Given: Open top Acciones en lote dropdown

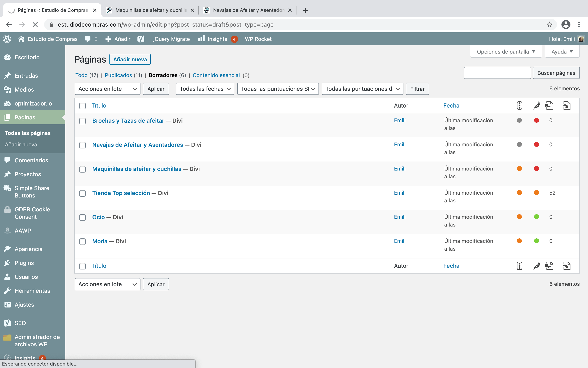Looking at the screenshot, I should pos(107,89).
